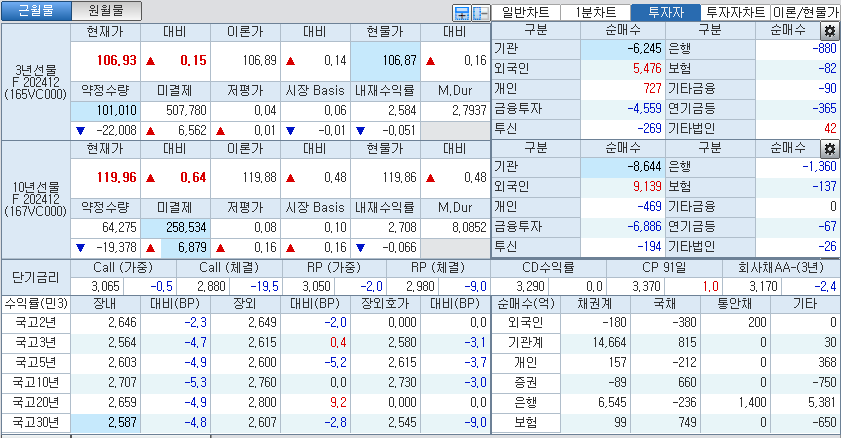
Task: Click the 10년선물 F 202412 contract label
Action: (35, 199)
